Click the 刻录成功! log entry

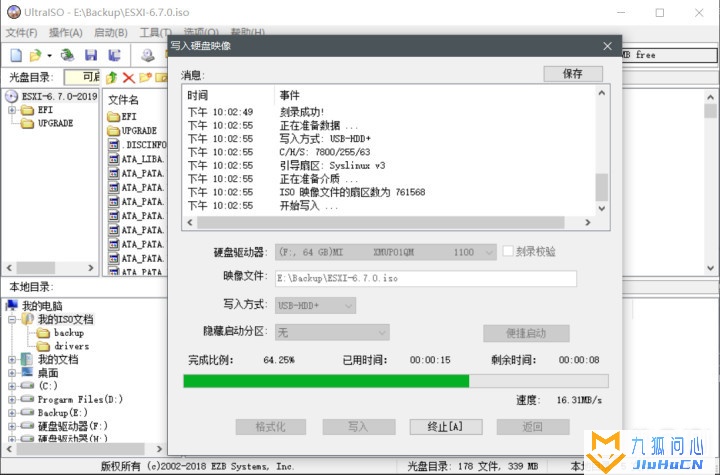[302, 112]
